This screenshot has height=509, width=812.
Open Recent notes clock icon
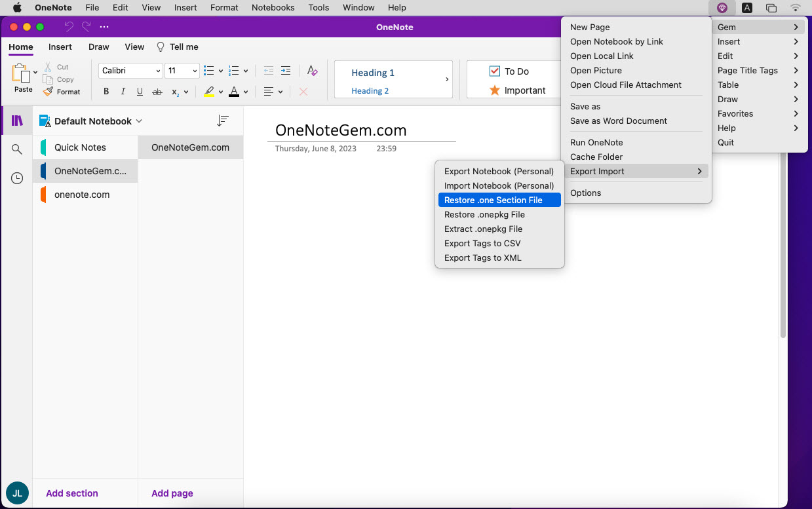pos(18,178)
